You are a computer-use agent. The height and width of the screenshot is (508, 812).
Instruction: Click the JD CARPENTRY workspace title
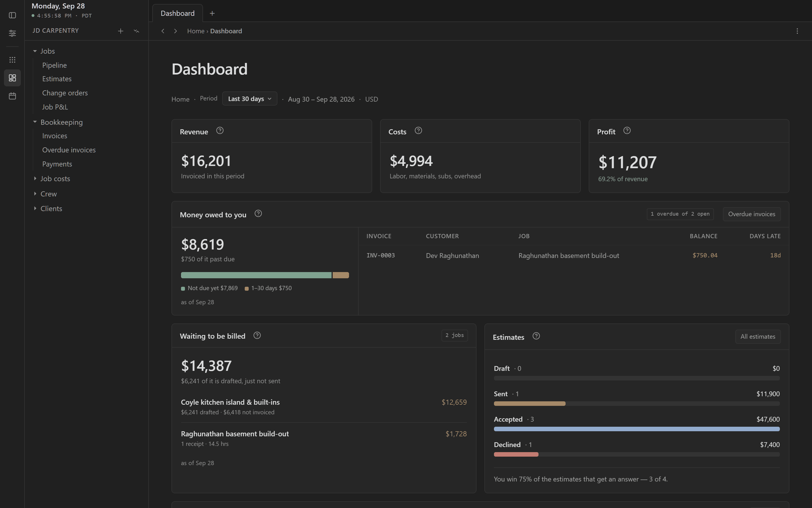coord(55,30)
